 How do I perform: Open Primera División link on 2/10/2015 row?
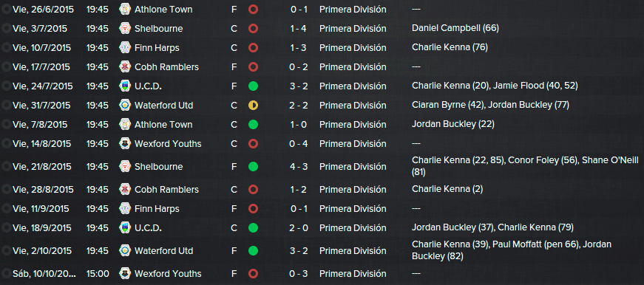353,250
